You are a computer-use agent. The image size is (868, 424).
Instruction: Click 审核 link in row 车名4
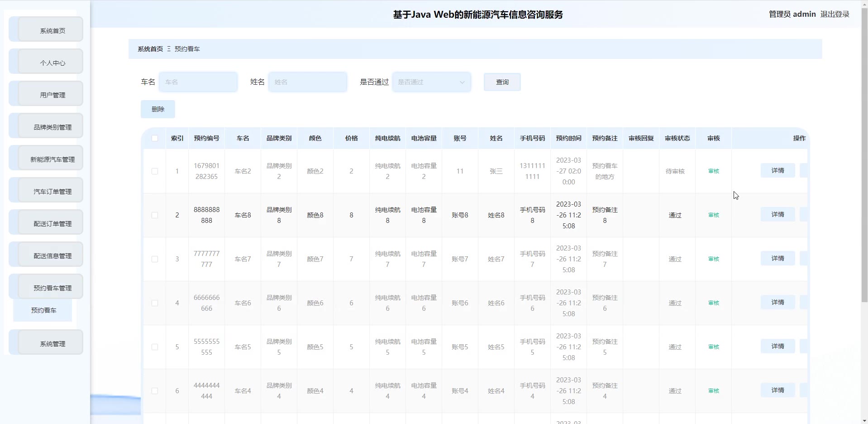tap(714, 391)
